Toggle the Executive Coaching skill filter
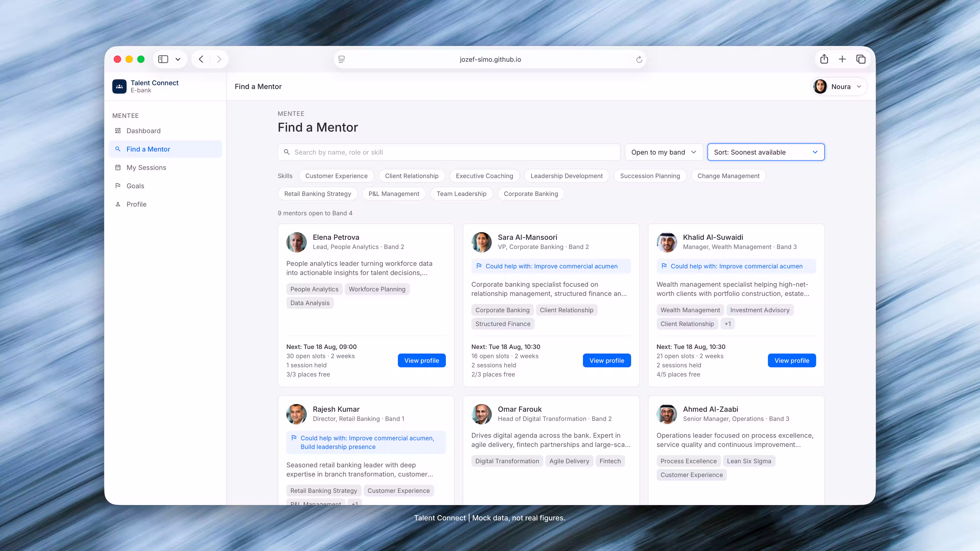 tap(484, 176)
